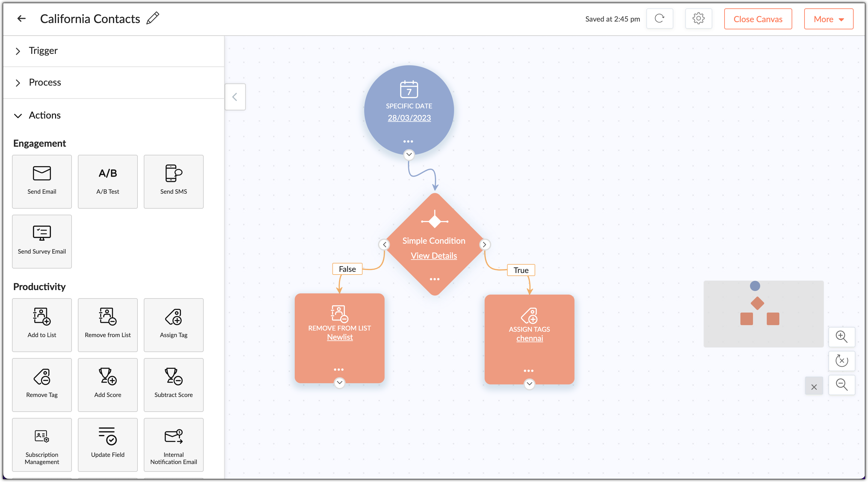The width and height of the screenshot is (868, 482).
Task: Click the left connector of Simple Condition
Action: click(x=385, y=245)
